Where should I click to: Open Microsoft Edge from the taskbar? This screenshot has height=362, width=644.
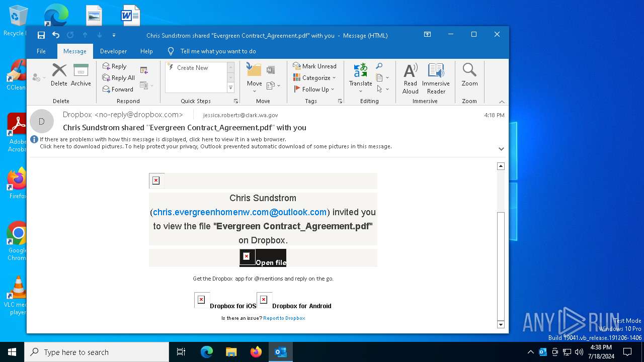point(207,352)
